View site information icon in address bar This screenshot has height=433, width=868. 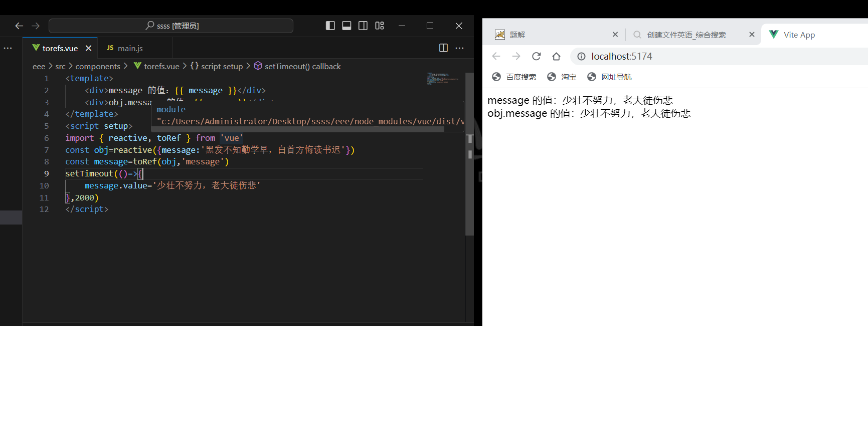(581, 57)
